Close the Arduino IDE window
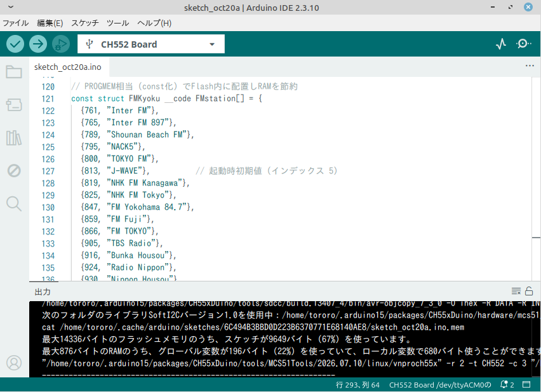Screen dimensions: 541x392 (x=528, y=7)
